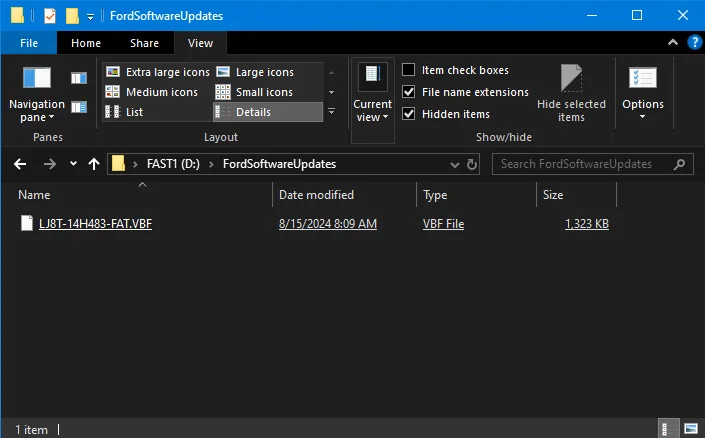Open the File menu
Image resolution: width=705 pixels, height=438 pixels.
point(29,43)
